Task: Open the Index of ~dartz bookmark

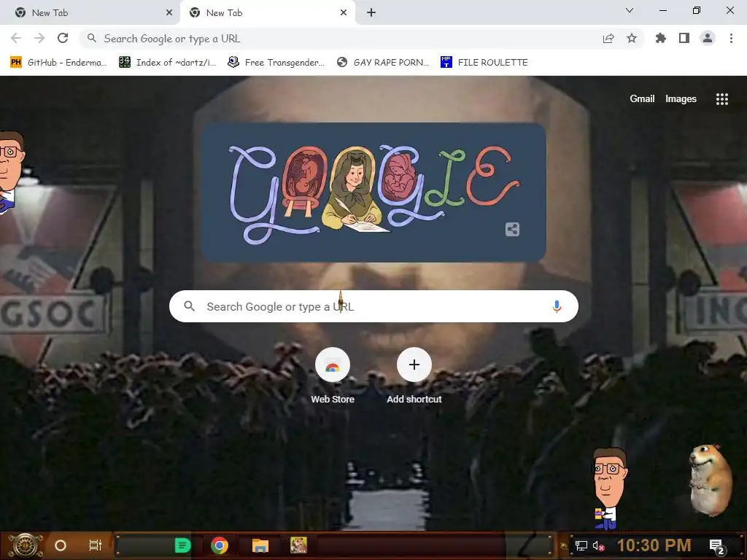Action: [167, 63]
